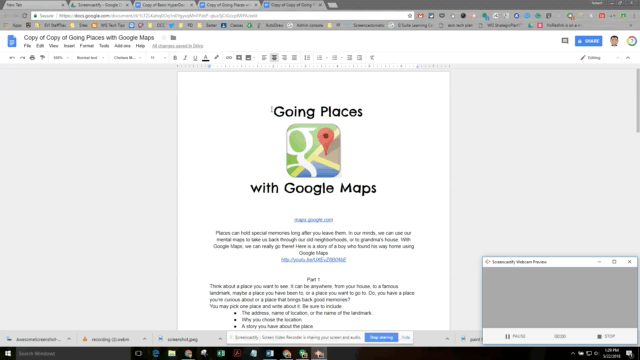This screenshot has height=360, width=640.
Task: Undo the last edit in Docs
Action: tap(12, 58)
